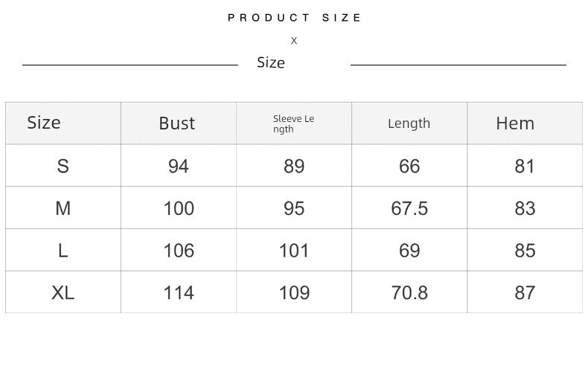Viewport: 588px width, 389px height.
Task: Click the length value 70.8 cell
Action: click(x=409, y=293)
